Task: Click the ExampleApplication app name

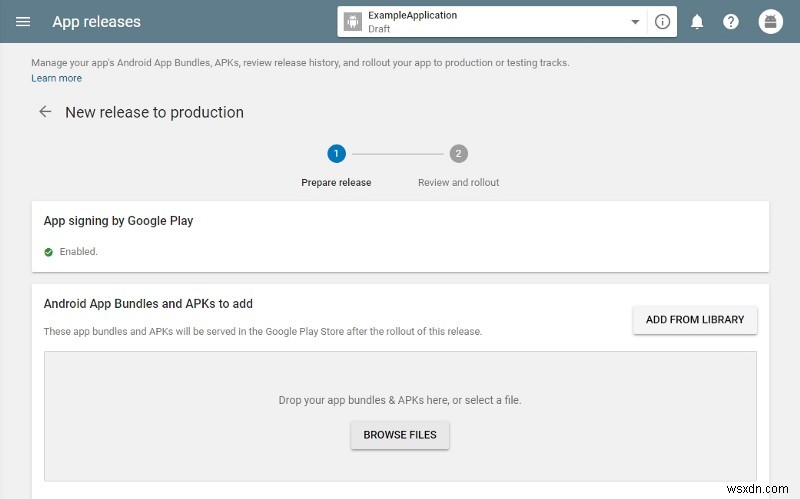Action: click(x=412, y=15)
